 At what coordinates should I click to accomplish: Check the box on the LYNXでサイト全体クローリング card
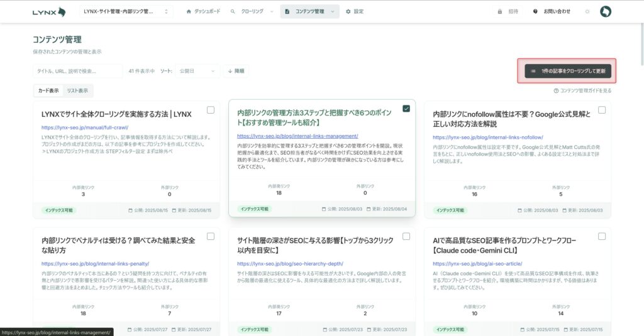(211, 110)
